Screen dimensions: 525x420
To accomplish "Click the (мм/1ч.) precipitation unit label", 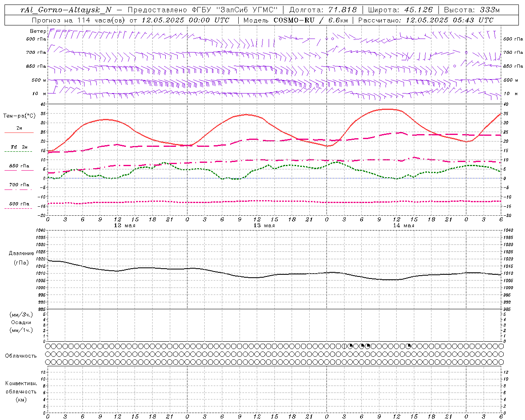I will tap(21, 330).
